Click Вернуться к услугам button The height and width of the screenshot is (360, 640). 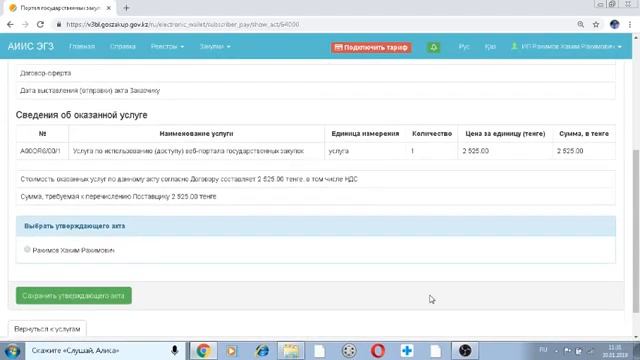pos(47,329)
